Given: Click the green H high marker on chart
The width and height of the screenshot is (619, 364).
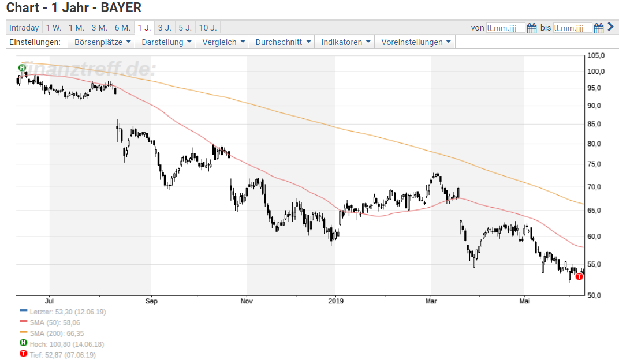Looking at the screenshot, I should click(x=22, y=68).
